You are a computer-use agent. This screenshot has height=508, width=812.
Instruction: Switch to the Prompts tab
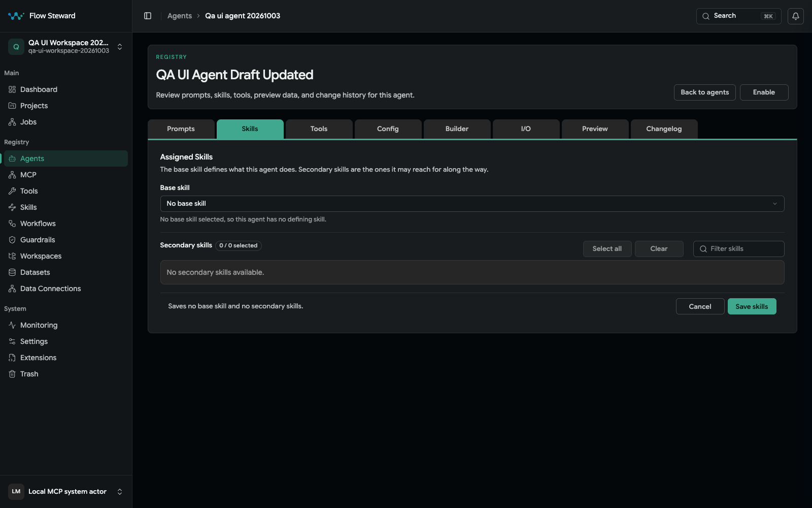tap(181, 129)
